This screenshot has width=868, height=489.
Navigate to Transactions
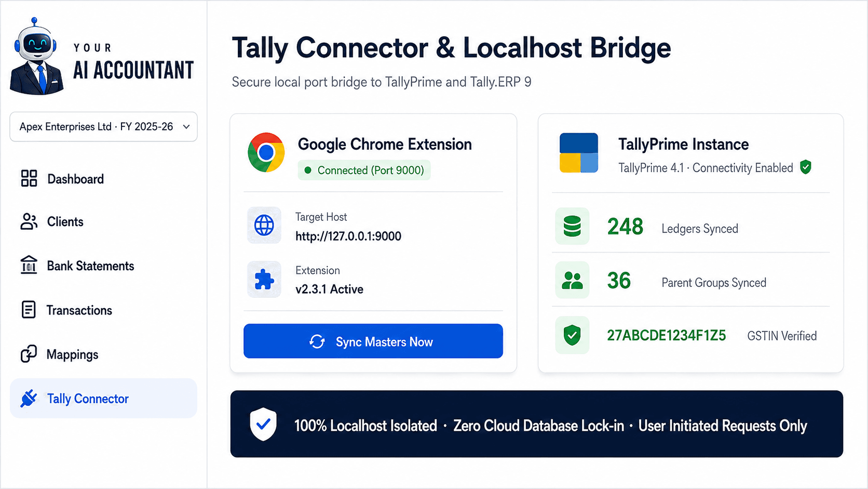click(103, 310)
